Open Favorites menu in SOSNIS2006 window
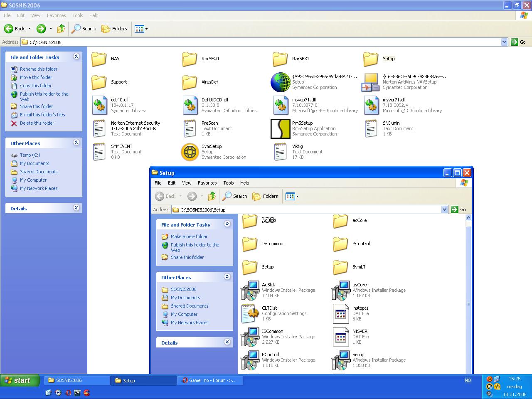This screenshot has width=532, height=399. click(56, 15)
